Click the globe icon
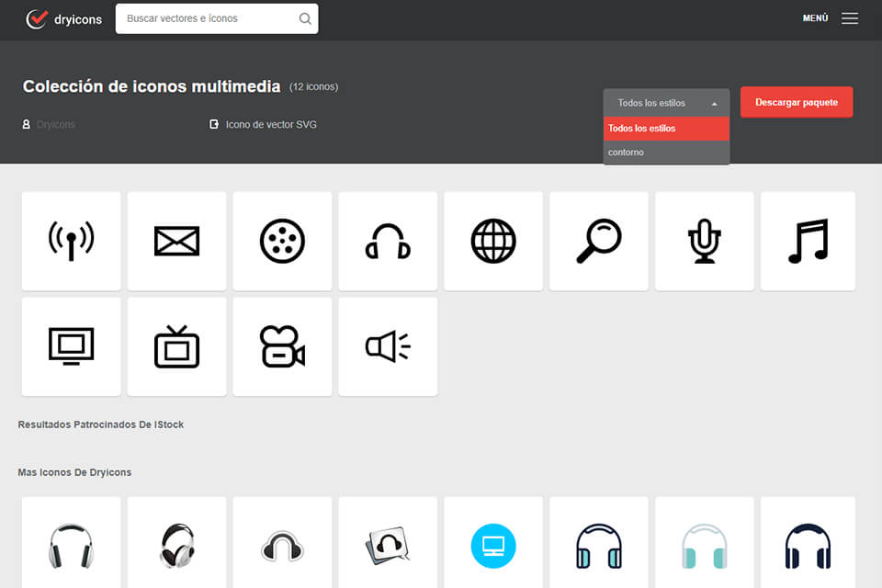The image size is (882, 588). pyautogui.click(x=493, y=241)
